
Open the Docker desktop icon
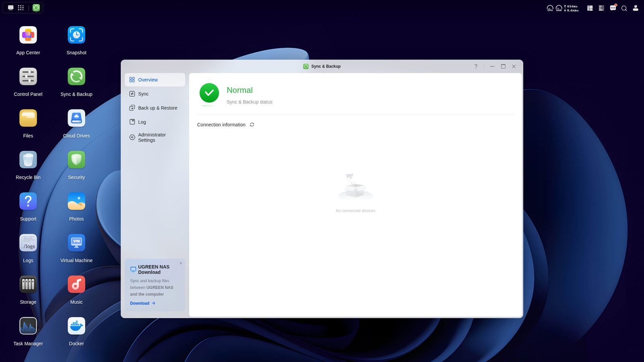76,326
